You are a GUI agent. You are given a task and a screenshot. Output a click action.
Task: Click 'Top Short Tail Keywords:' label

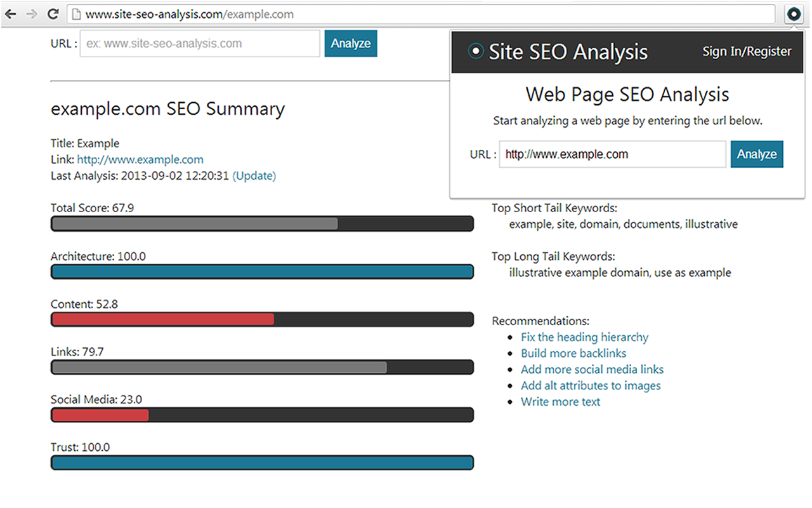point(554,208)
